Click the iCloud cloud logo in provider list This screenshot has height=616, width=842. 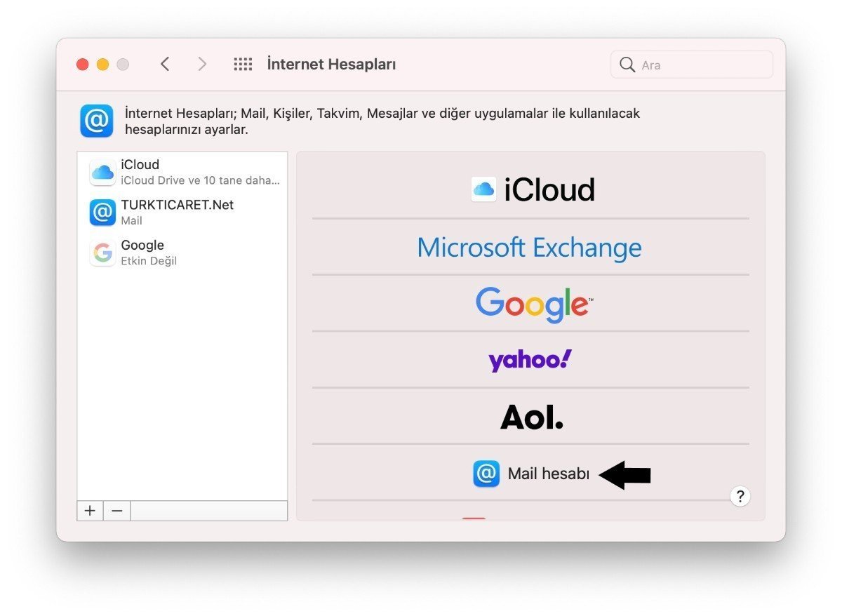(x=483, y=188)
